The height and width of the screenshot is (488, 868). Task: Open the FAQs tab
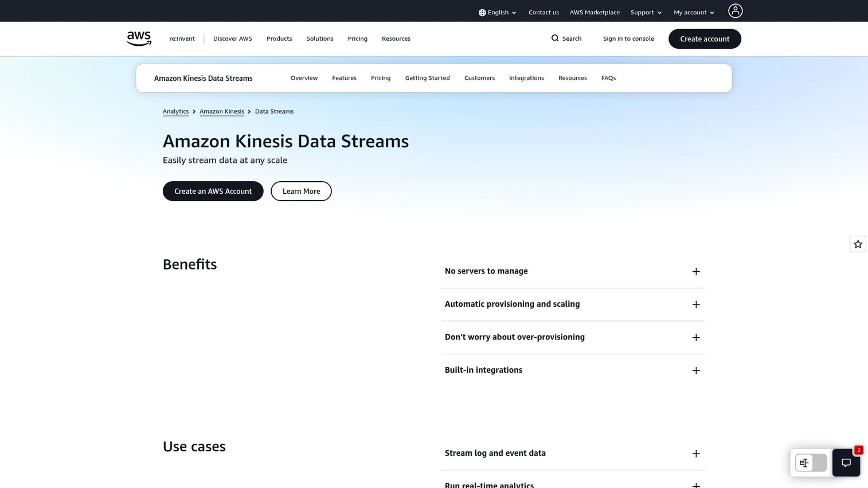608,78
